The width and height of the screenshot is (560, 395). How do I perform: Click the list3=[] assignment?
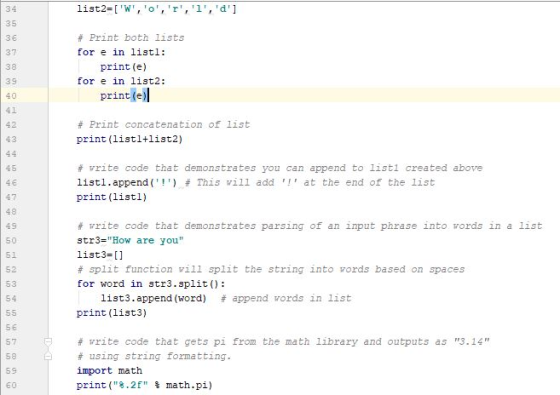pyautogui.click(x=100, y=255)
